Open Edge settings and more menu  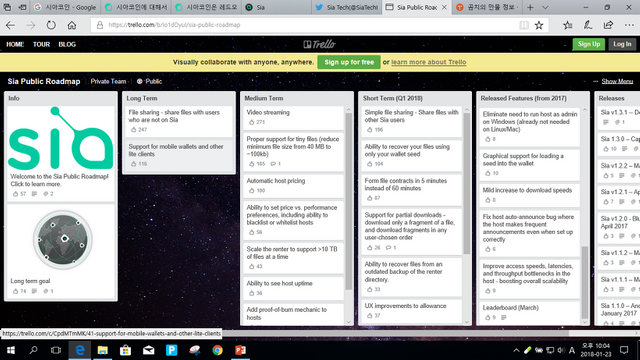tap(629, 25)
